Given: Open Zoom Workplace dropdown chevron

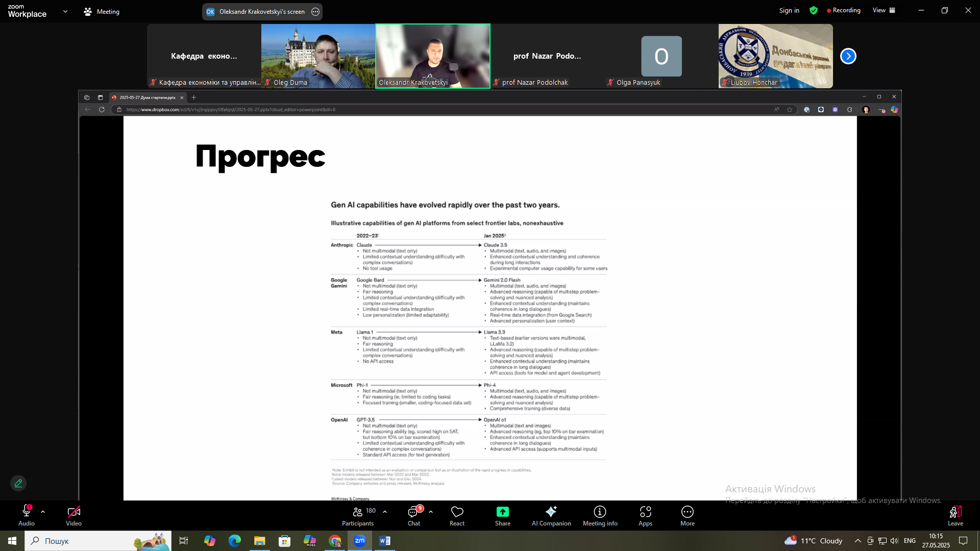Looking at the screenshot, I should click(x=65, y=11).
